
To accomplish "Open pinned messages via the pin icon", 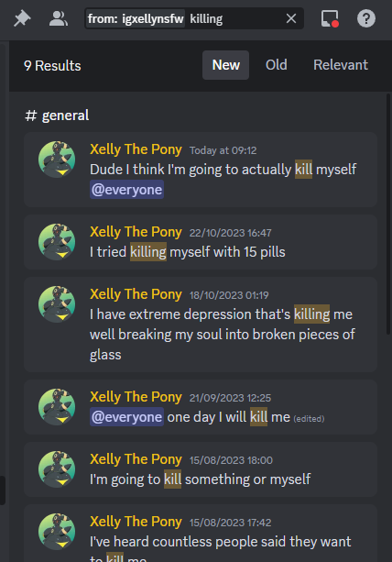I will 22,18.
